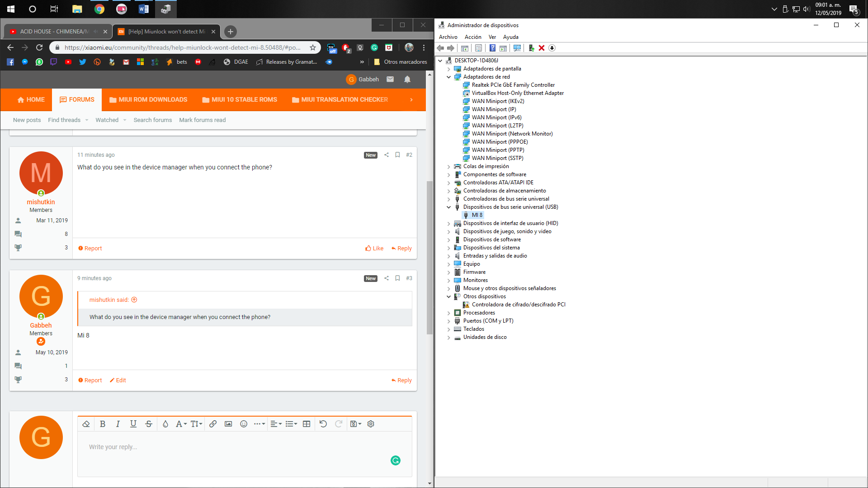
Task: Open the drafts save dropdown in editor
Action: click(x=356, y=424)
